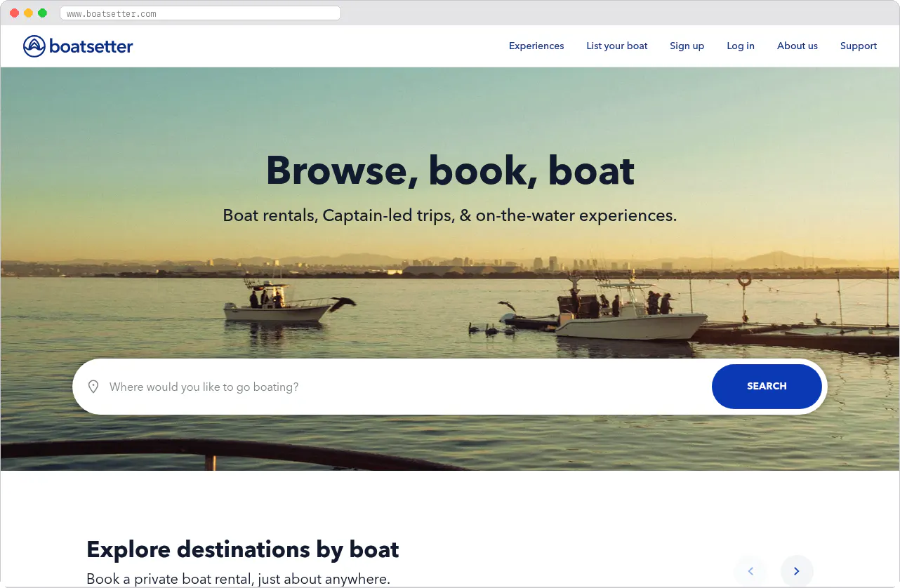Click the grayed-out left carousel arrow
Image resolution: width=900 pixels, height=588 pixels.
[750, 571]
